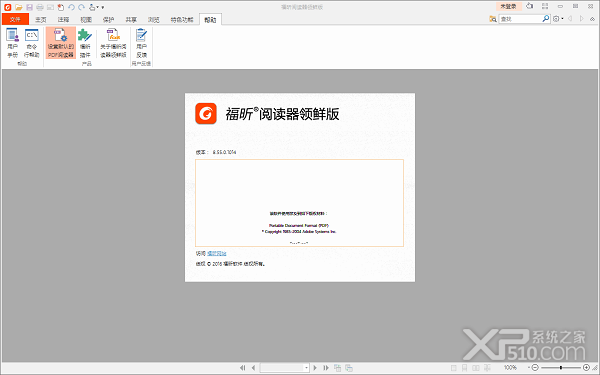Viewport: 600px width, 375px height.
Task: Select single page view icon in status bar
Action: click(x=453, y=368)
